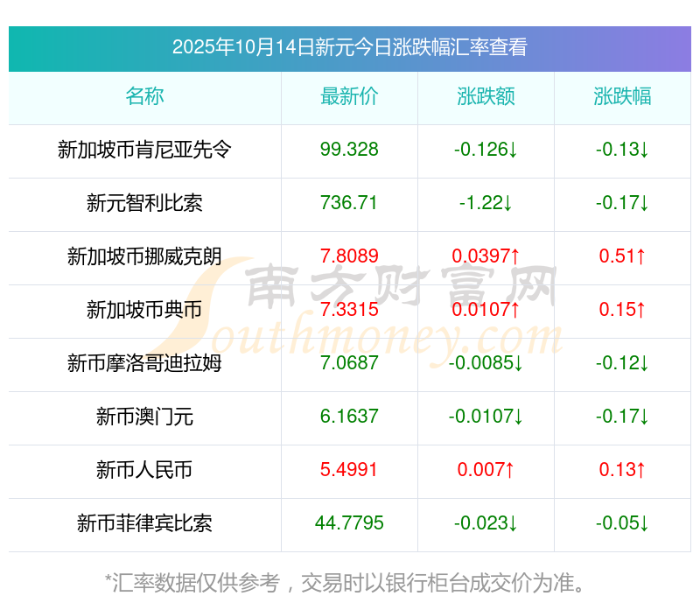Click the price 736.71
Screen dimensions: 700x610
coord(349,203)
